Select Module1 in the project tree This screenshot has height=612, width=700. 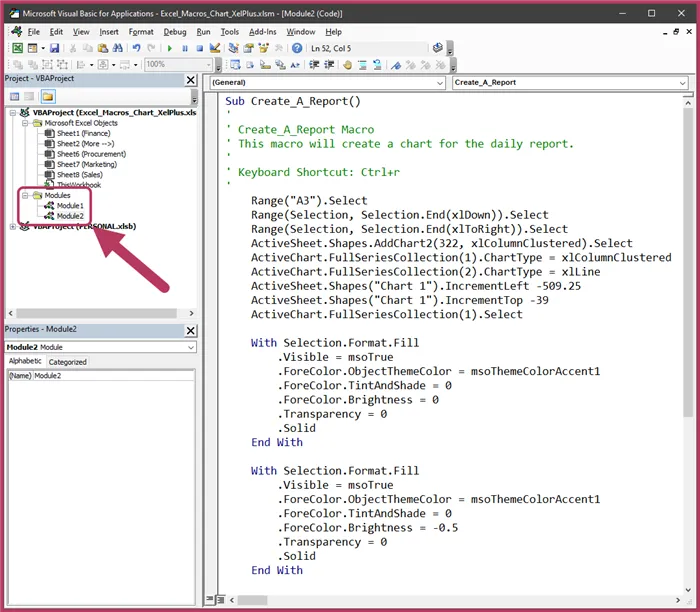pos(70,206)
